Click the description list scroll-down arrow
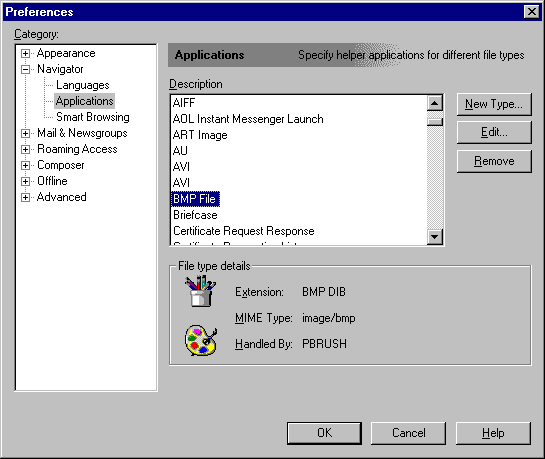 click(x=434, y=237)
